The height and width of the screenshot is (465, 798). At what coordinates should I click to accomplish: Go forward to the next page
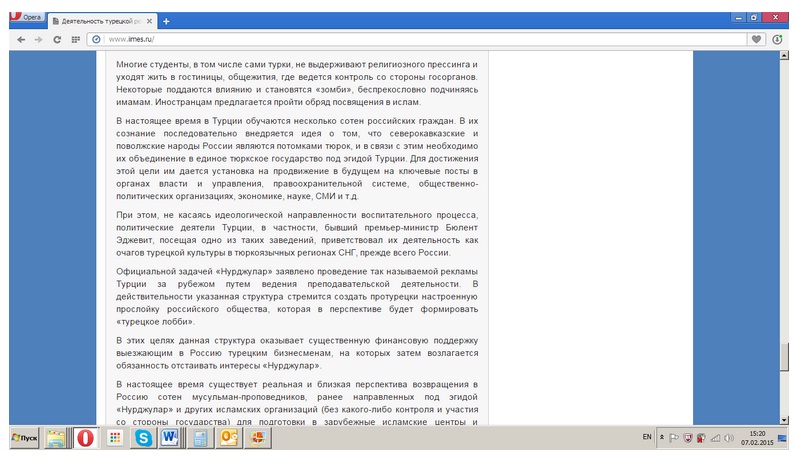(x=39, y=39)
